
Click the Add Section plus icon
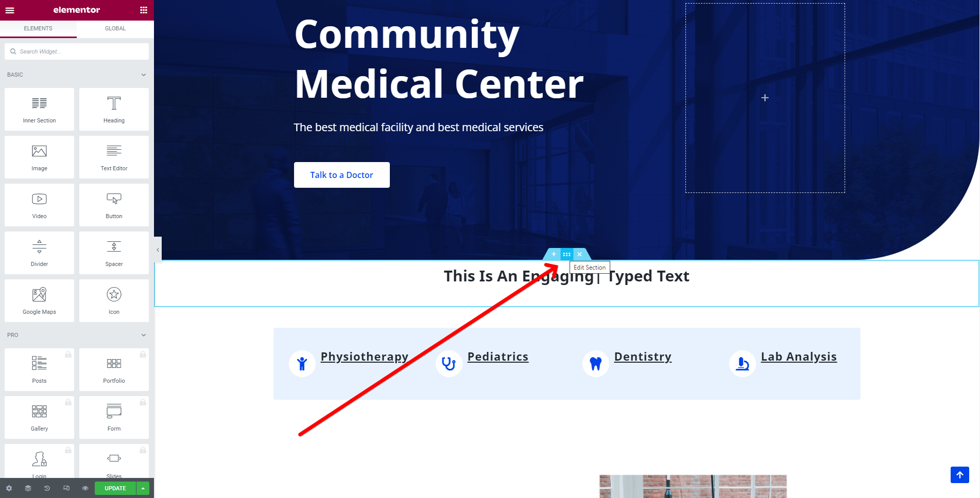[554, 254]
